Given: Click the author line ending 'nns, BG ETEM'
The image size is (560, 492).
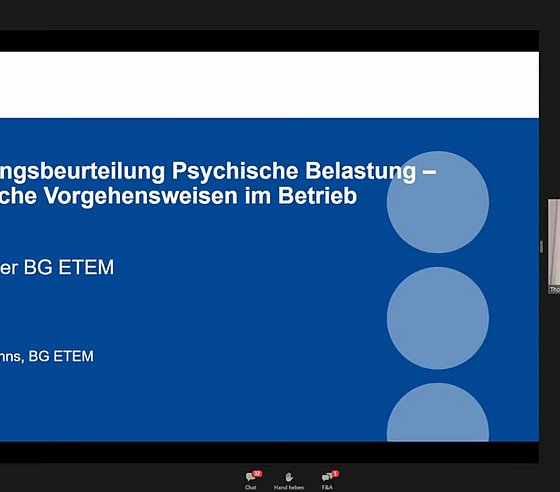Looking at the screenshot, I should tap(47, 356).
